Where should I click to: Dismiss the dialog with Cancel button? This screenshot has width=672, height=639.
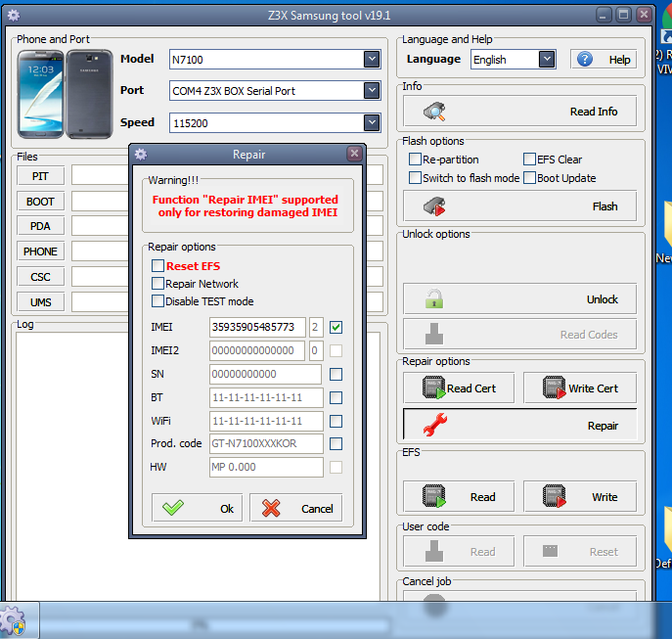pos(296,508)
